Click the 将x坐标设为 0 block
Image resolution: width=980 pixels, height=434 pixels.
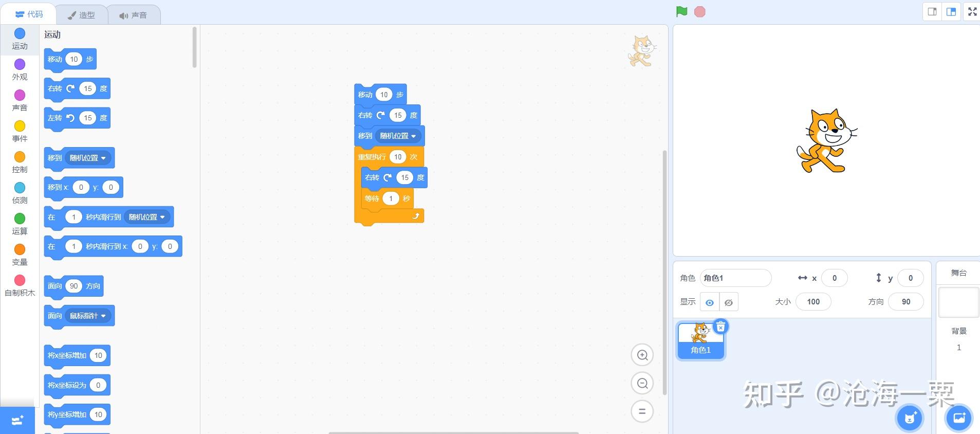click(77, 385)
